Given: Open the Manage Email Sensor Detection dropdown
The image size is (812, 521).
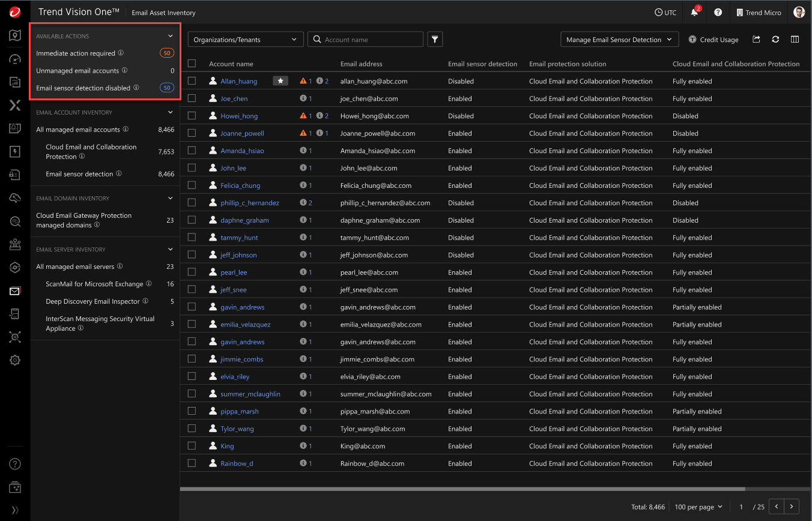Looking at the screenshot, I should tap(619, 39).
